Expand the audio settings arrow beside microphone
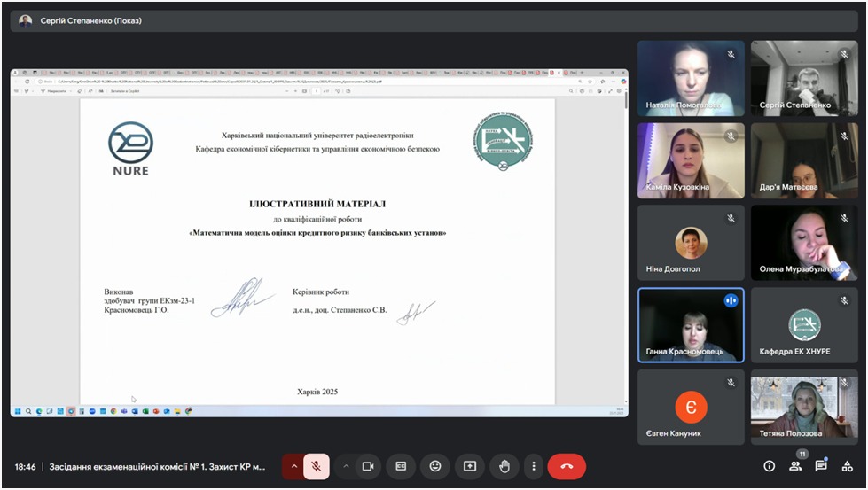 pos(293,466)
